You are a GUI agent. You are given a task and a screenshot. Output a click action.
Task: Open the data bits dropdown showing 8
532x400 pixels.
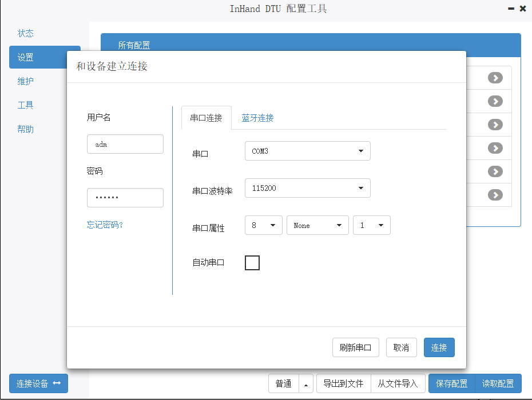263,225
